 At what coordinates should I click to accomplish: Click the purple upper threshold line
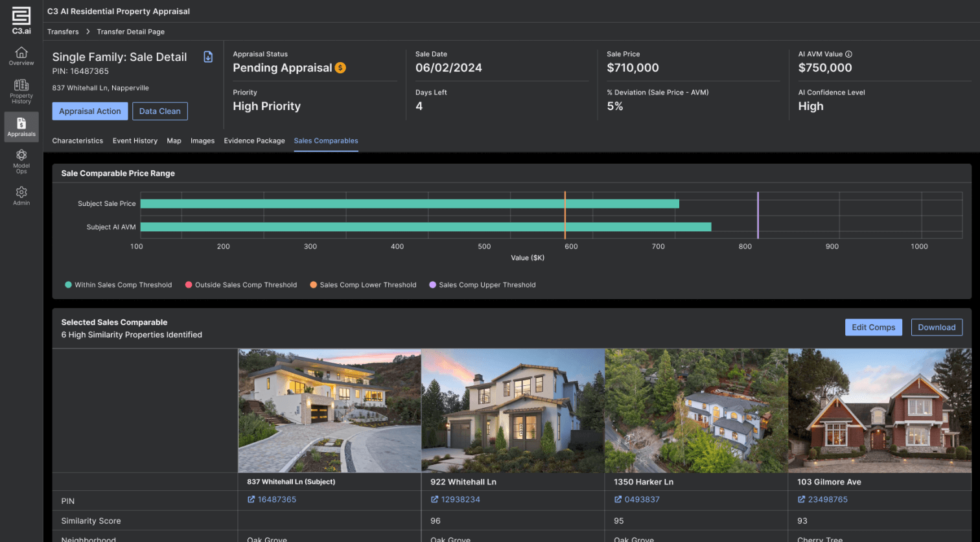(x=758, y=215)
